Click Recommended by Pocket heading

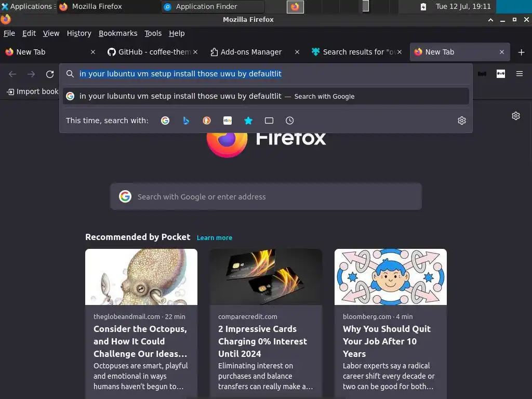(138, 237)
